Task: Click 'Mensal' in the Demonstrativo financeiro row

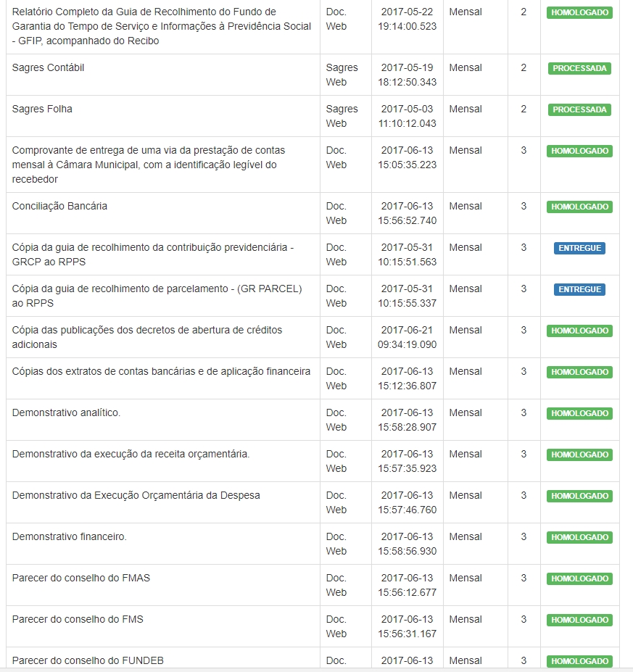Action: coord(466,536)
